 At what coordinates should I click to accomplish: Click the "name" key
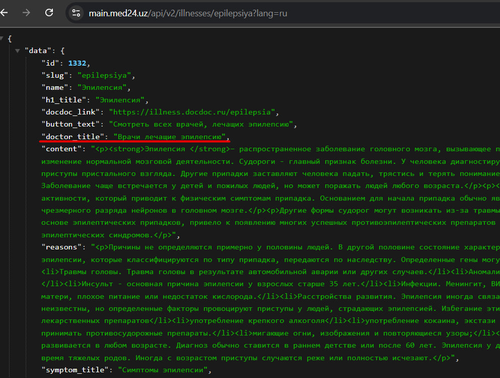55,88
